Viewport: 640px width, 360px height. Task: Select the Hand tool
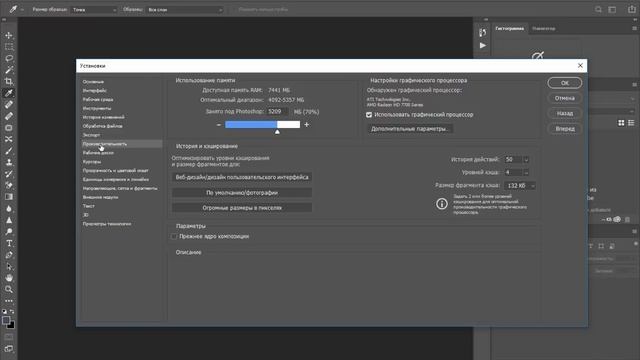[9, 278]
